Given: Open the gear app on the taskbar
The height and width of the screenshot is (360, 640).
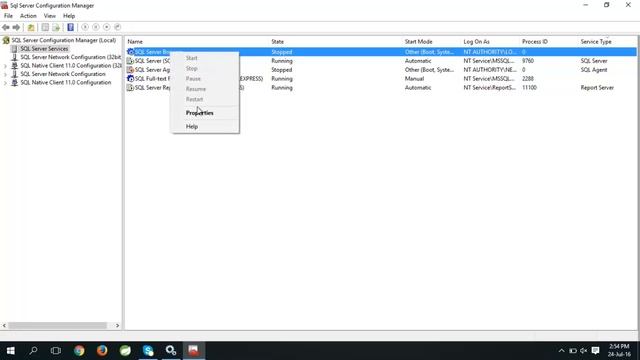Looking at the screenshot, I should tap(171, 351).
